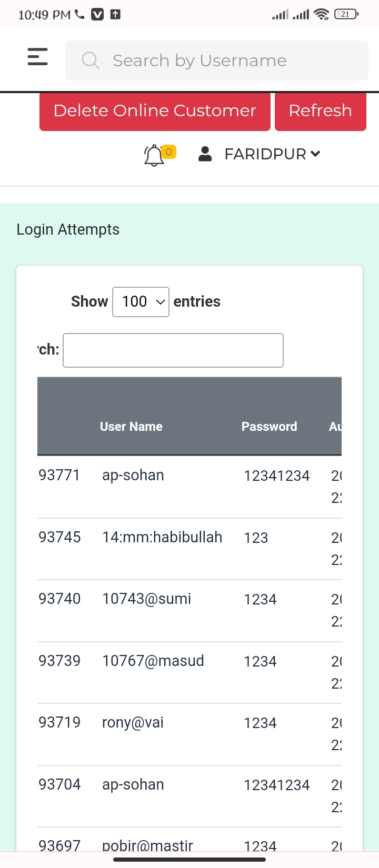Open the hamburger sidebar menu
Screen dimensions: 379x868
point(37,57)
